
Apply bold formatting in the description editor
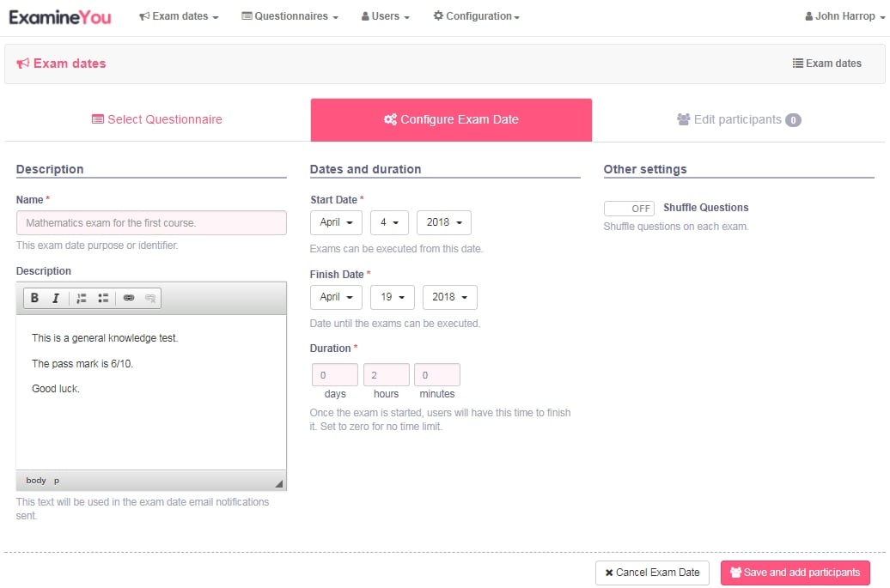coord(35,299)
